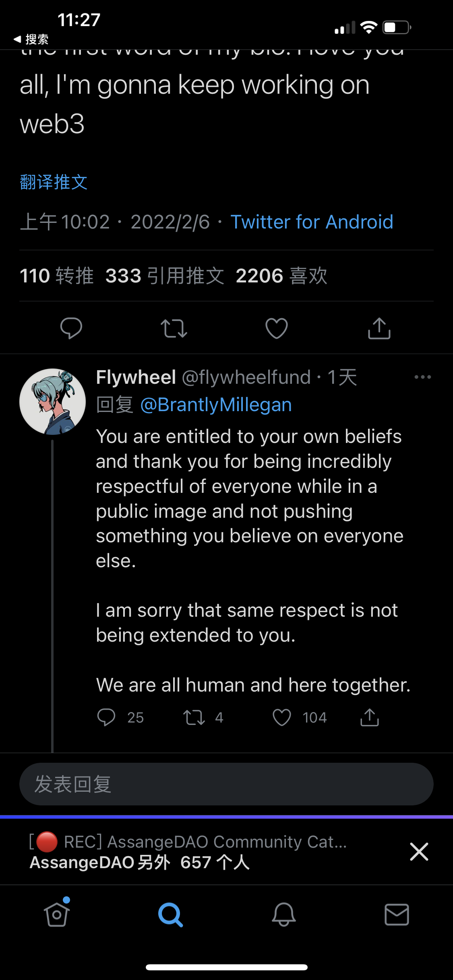Image resolution: width=453 pixels, height=980 pixels.
Task: Dismiss the AssangeDAO Space banner
Action: (419, 852)
